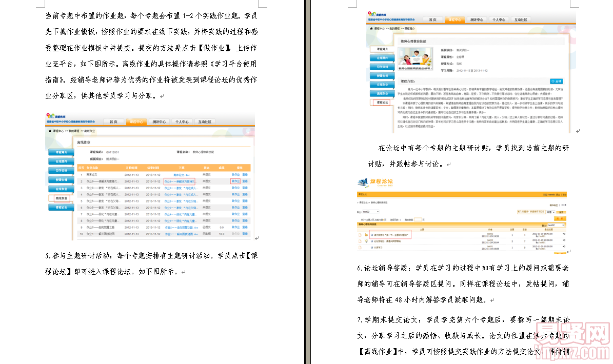
Task: Click the 课程论坛 butterfly logo in the forum screenshot
Action: pyautogui.click(x=363, y=182)
